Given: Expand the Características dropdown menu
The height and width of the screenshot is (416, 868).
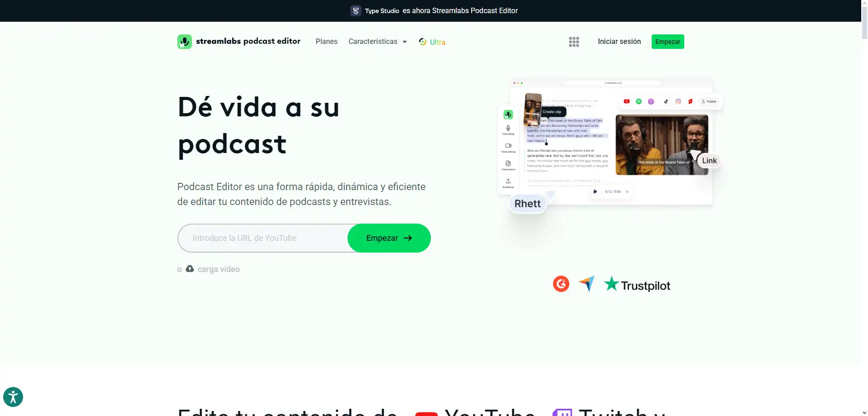Looking at the screenshot, I should point(377,42).
